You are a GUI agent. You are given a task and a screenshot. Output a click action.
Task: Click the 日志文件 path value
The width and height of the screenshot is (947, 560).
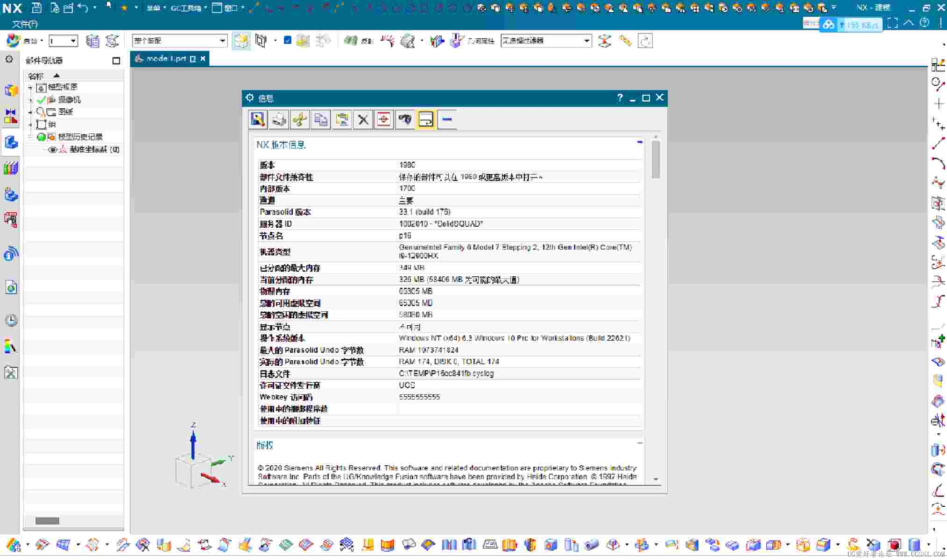(x=446, y=373)
